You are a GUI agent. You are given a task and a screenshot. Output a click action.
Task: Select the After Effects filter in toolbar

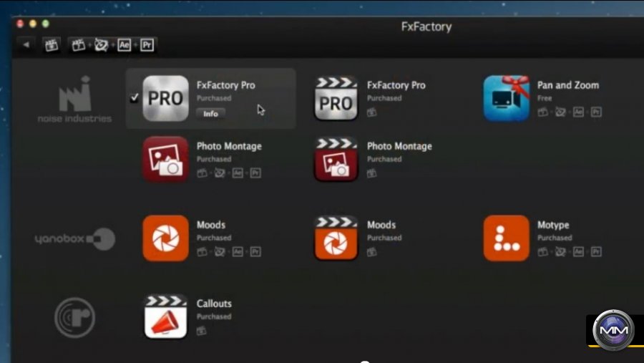click(124, 45)
